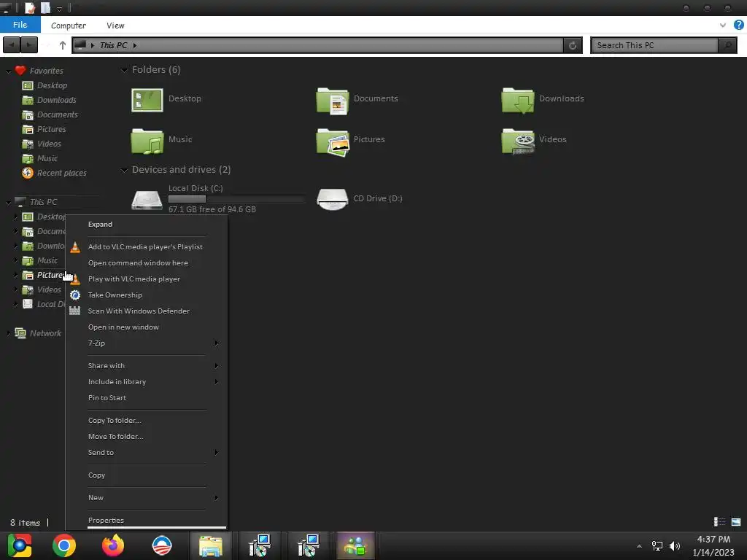Choose Move To folder...
The height and width of the screenshot is (560, 747).
pos(146,437)
